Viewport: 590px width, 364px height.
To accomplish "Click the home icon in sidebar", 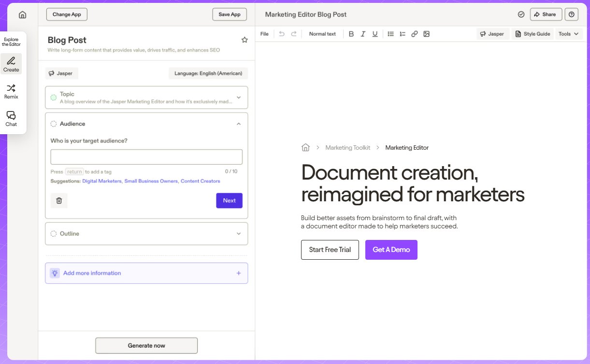I will [22, 15].
